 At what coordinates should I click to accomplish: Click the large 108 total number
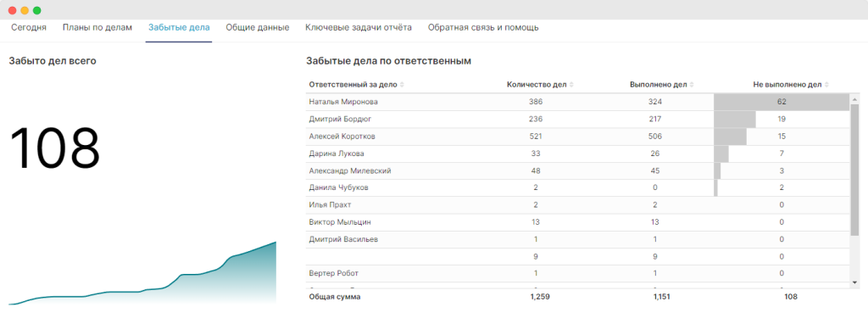pyautogui.click(x=55, y=148)
